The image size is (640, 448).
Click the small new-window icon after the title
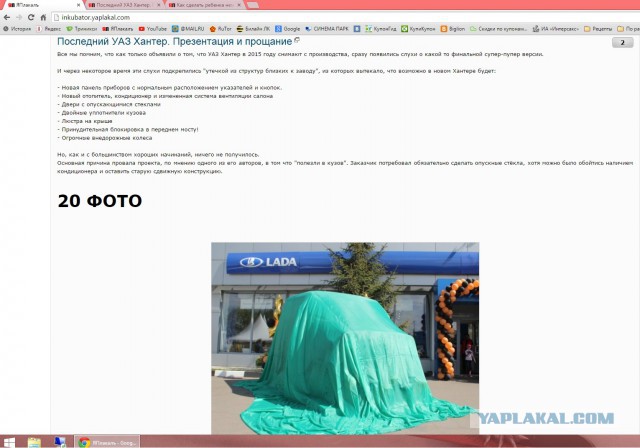pos(297,40)
